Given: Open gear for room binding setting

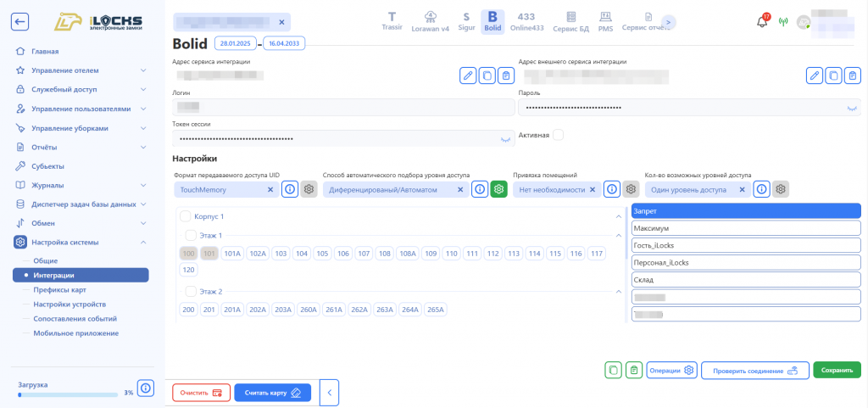Looking at the screenshot, I should pyautogui.click(x=631, y=189).
